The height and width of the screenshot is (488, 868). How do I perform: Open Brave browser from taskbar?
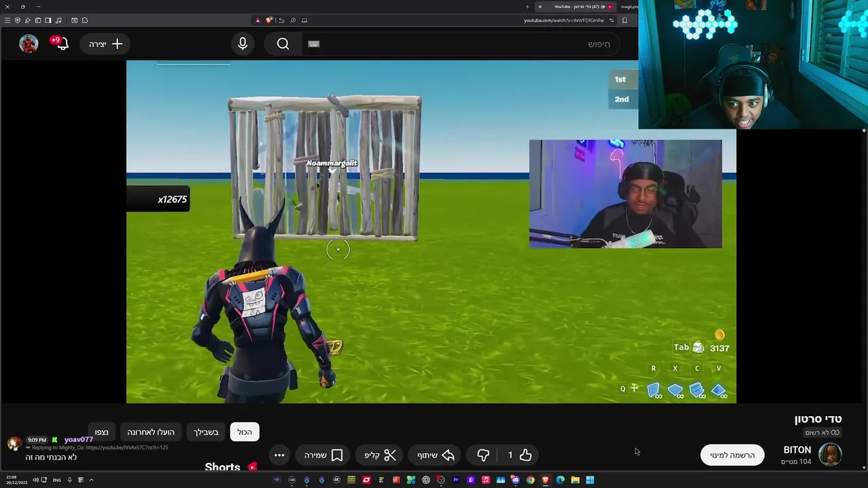[x=545, y=480]
